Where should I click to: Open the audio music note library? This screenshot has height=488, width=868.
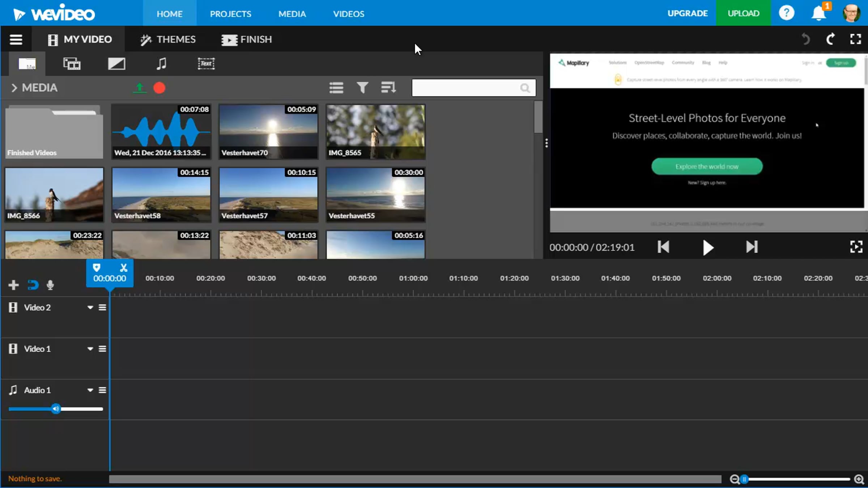click(161, 64)
